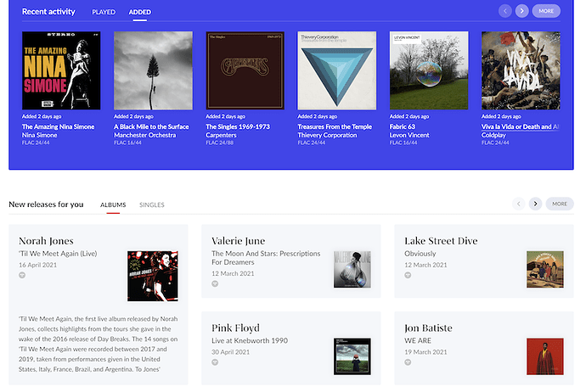
Task: Open the Manchester Orchestra artist link
Action: 145,135
